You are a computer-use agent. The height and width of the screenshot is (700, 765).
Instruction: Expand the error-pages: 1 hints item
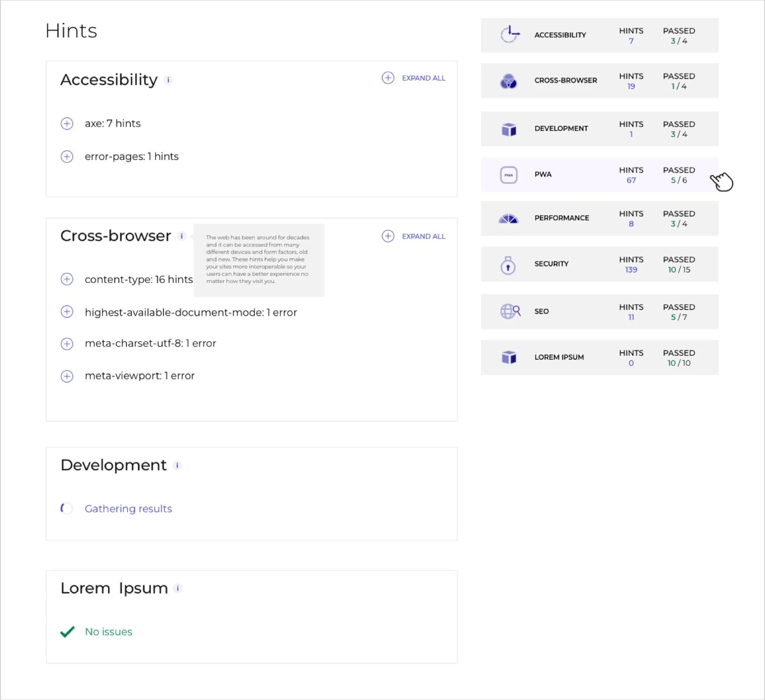67,156
